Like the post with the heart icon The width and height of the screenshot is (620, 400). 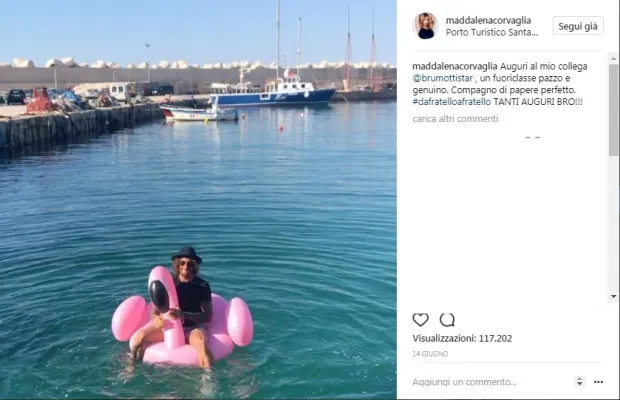pyautogui.click(x=420, y=319)
